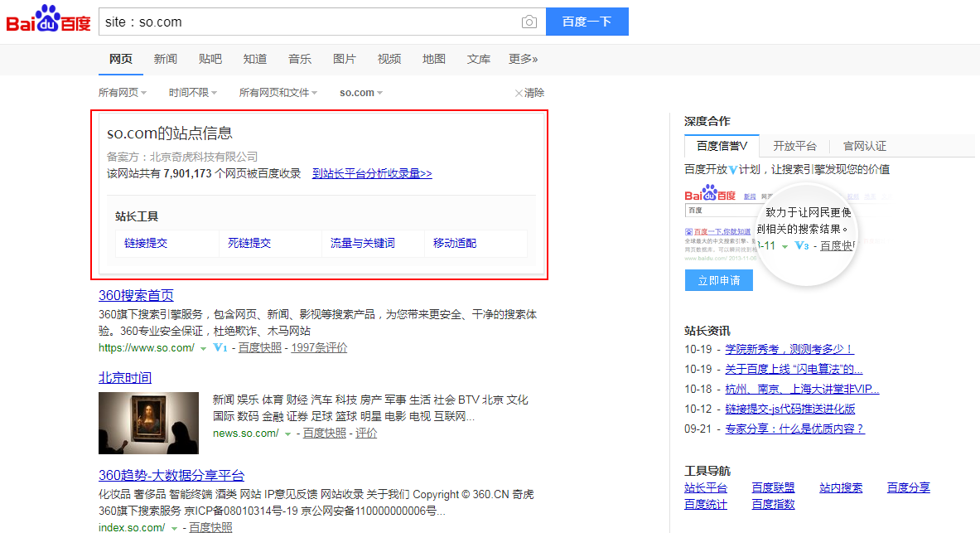Open 百度快照 for index.so.com result
The height and width of the screenshot is (533, 980).
[210, 527]
